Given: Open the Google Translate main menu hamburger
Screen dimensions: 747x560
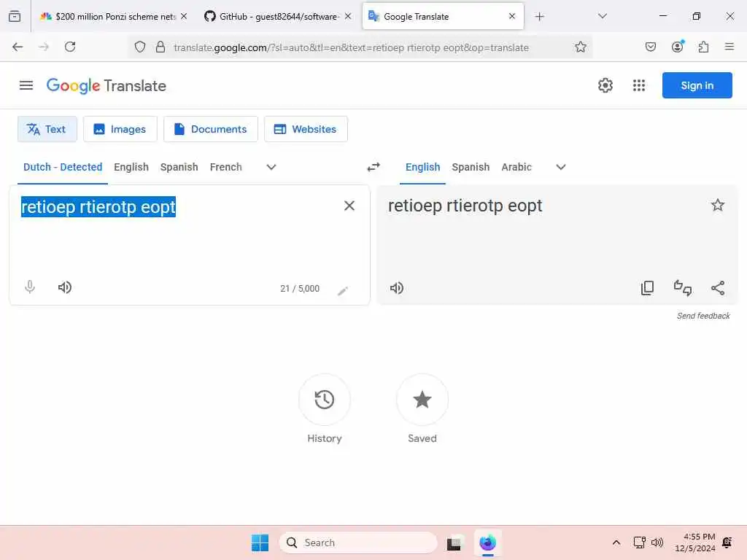Looking at the screenshot, I should pos(26,86).
